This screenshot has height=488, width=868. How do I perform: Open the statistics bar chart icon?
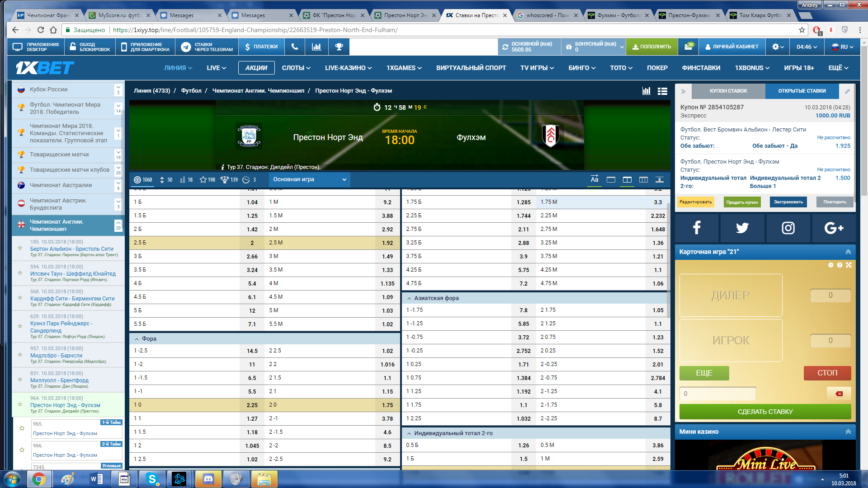coord(316,47)
